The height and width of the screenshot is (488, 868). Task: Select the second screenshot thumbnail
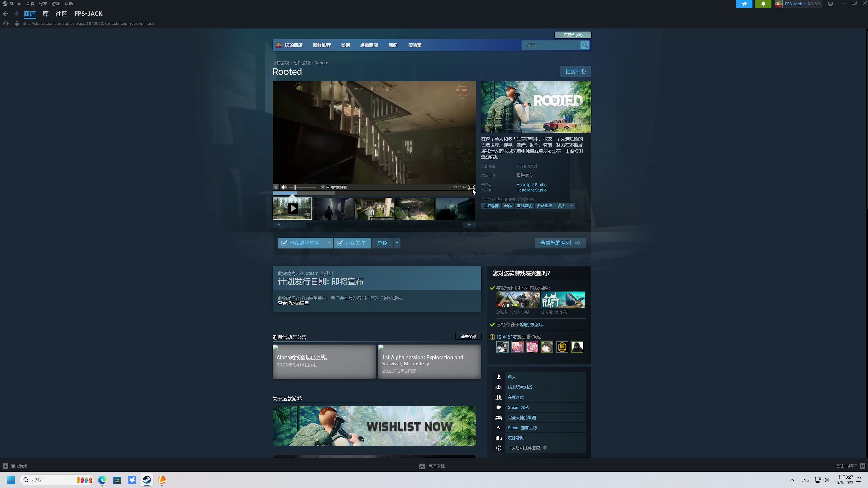point(333,208)
